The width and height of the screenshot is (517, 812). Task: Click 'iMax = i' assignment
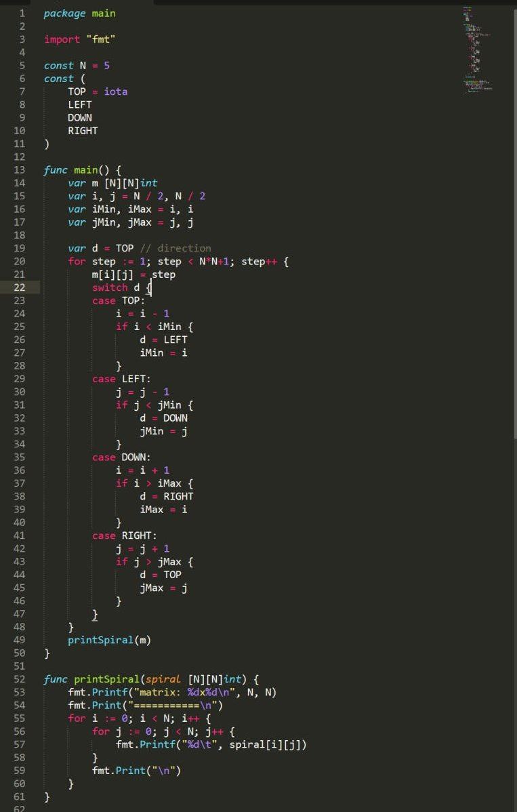[x=163, y=510]
